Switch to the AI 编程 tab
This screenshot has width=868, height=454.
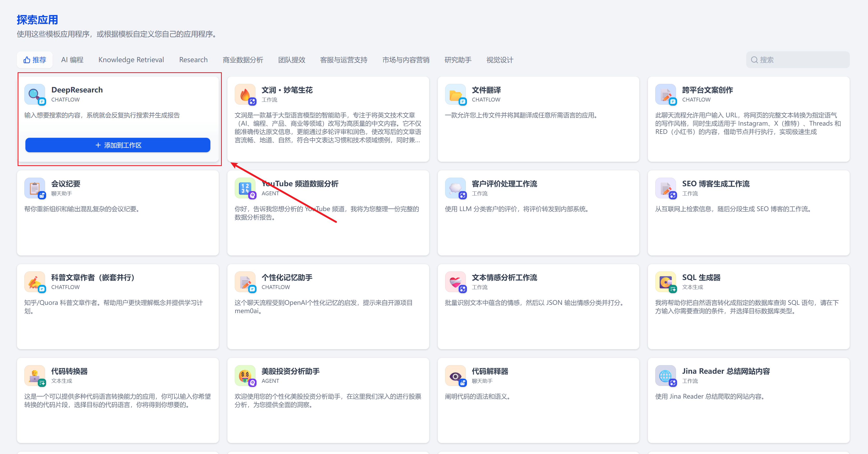coord(72,60)
